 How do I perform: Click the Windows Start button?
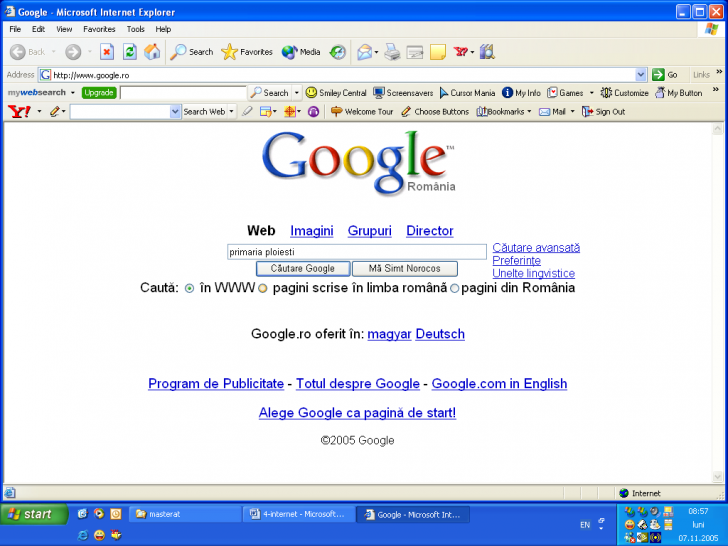[33, 514]
